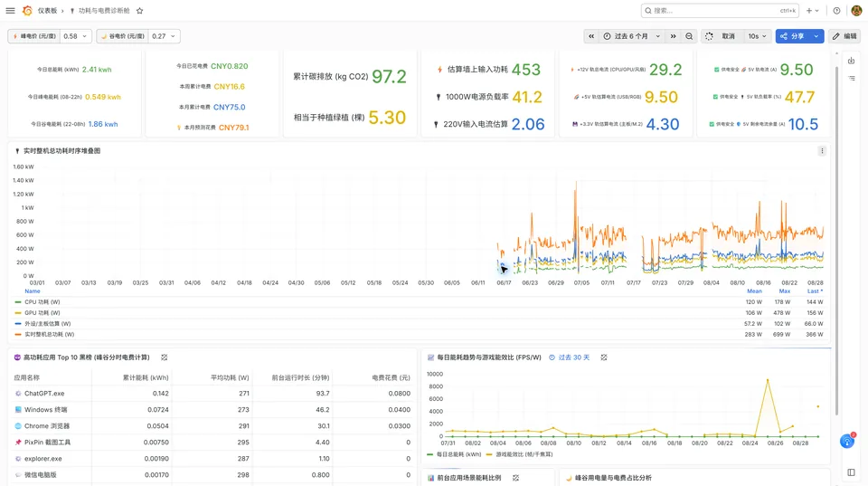Sort legend by Name column
The height and width of the screenshot is (486, 868).
[x=33, y=291]
